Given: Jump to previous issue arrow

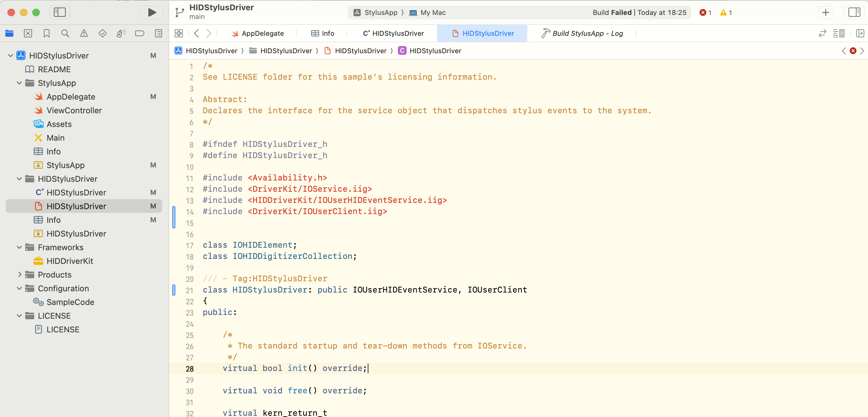Looking at the screenshot, I should pos(844,51).
